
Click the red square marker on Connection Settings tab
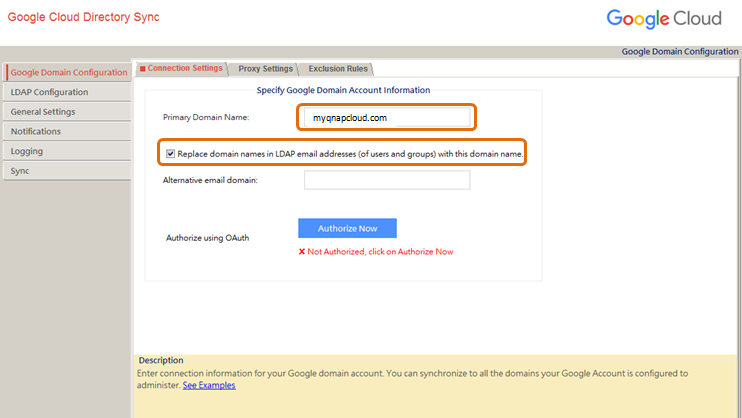(142, 68)
